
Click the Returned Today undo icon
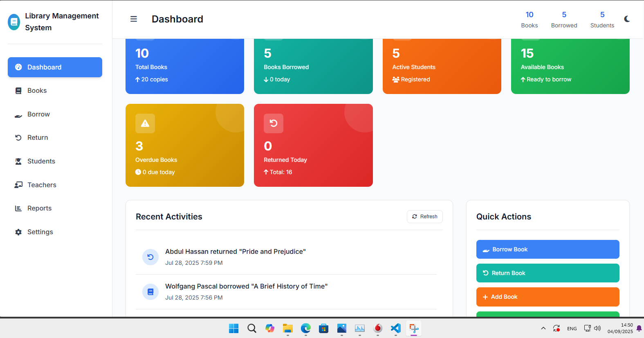[274, 123]
